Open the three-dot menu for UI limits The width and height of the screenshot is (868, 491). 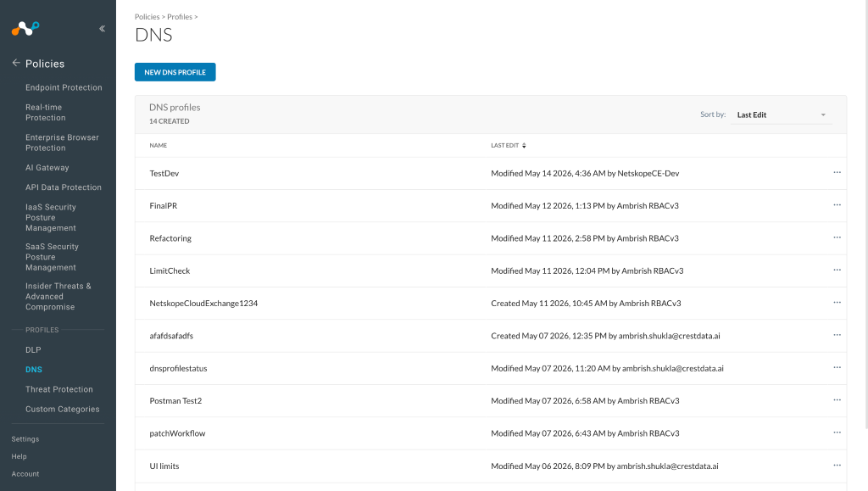(837, 466)
